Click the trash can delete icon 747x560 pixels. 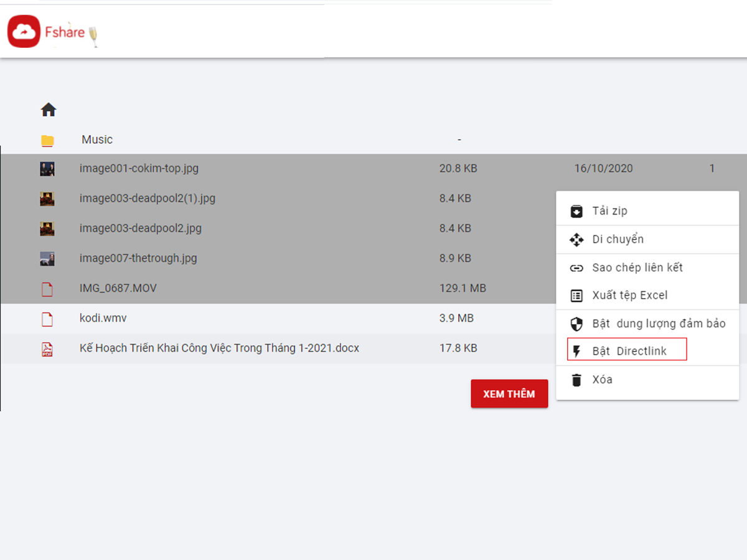click(576, 380)
